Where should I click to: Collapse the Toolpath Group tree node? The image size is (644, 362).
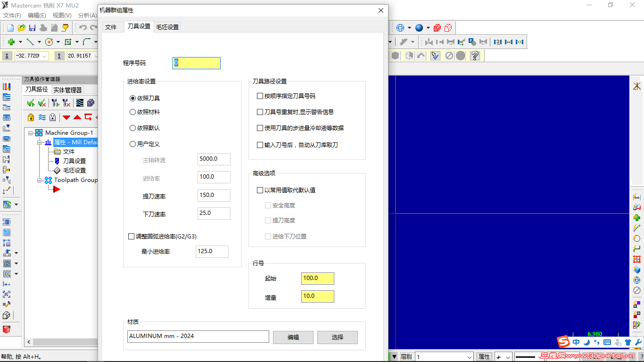click(40, 180)
